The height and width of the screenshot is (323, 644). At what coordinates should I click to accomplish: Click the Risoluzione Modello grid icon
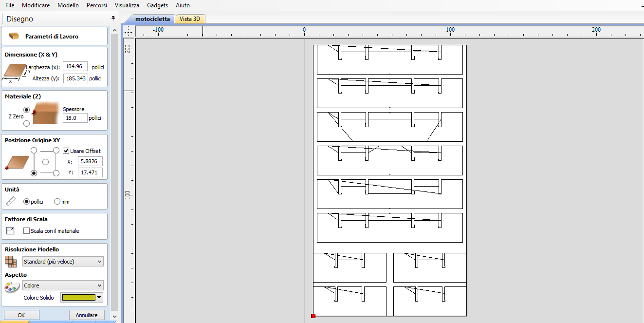pos(11,261)
